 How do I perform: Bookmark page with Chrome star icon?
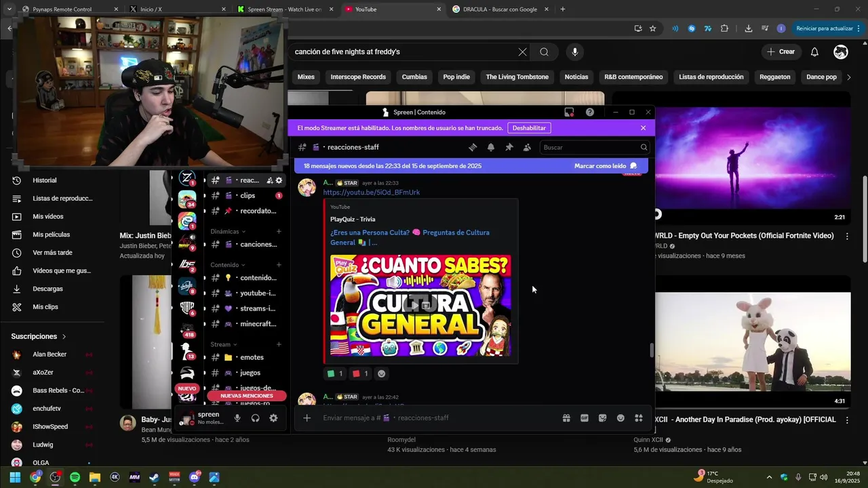coord(652,28)
